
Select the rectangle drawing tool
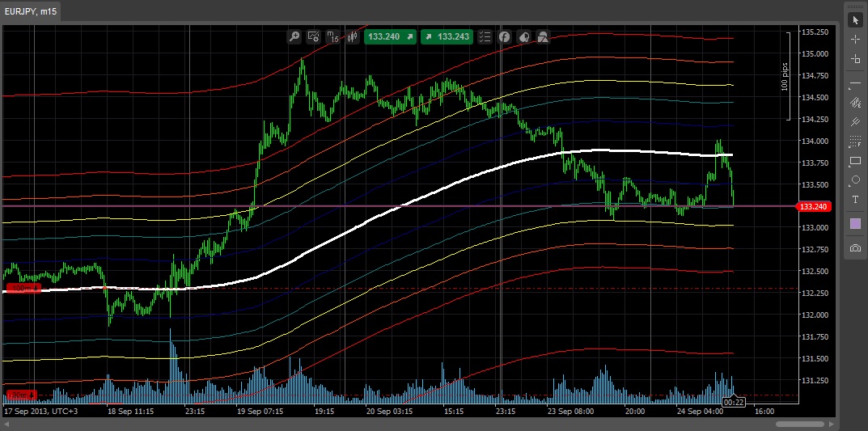[x=855, y=160]
